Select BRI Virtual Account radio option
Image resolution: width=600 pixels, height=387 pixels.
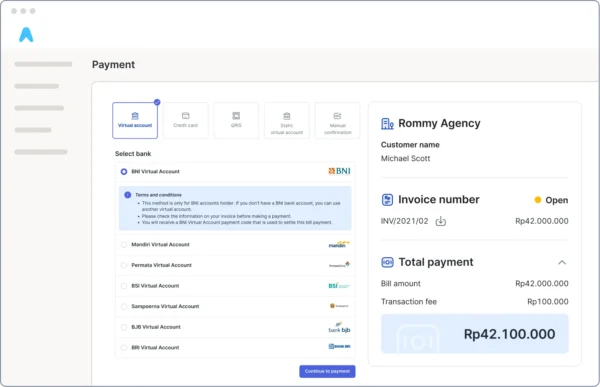click(124, 348)
